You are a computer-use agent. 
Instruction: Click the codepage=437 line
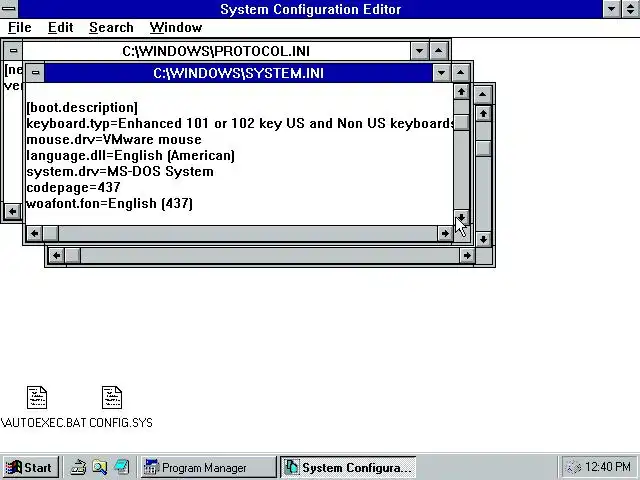(x=73, y=187)
